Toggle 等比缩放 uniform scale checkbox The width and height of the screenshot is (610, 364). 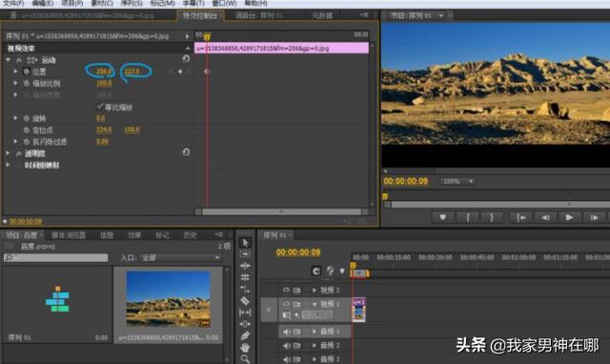click(x=99, y=107)
